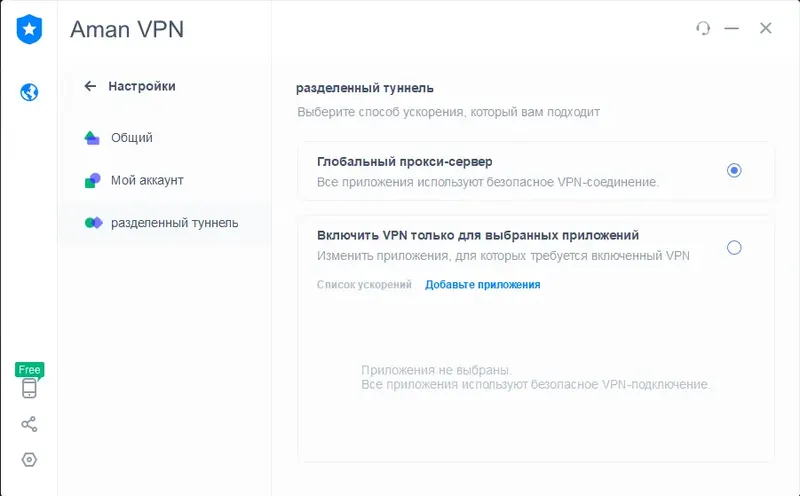The image size is (800, 496).
Task: Switch to разделенный туннель section
Action: [174, 222]
